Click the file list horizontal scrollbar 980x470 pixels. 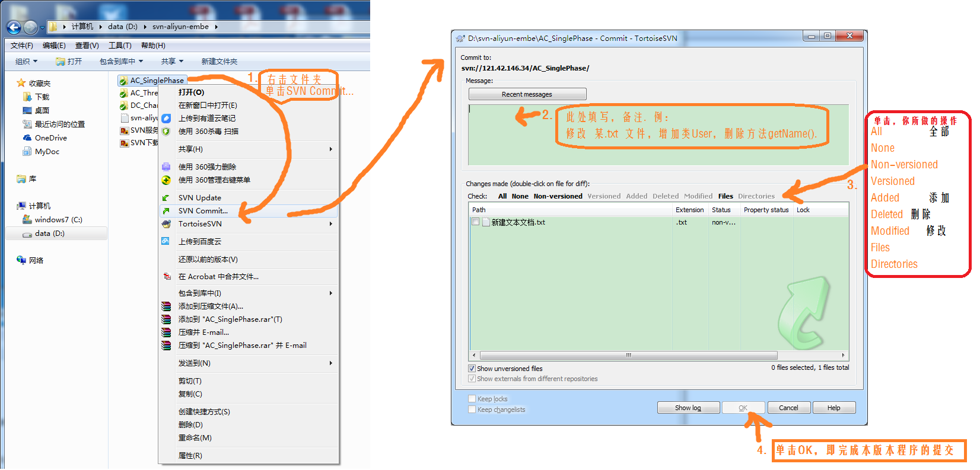[629, 356]
